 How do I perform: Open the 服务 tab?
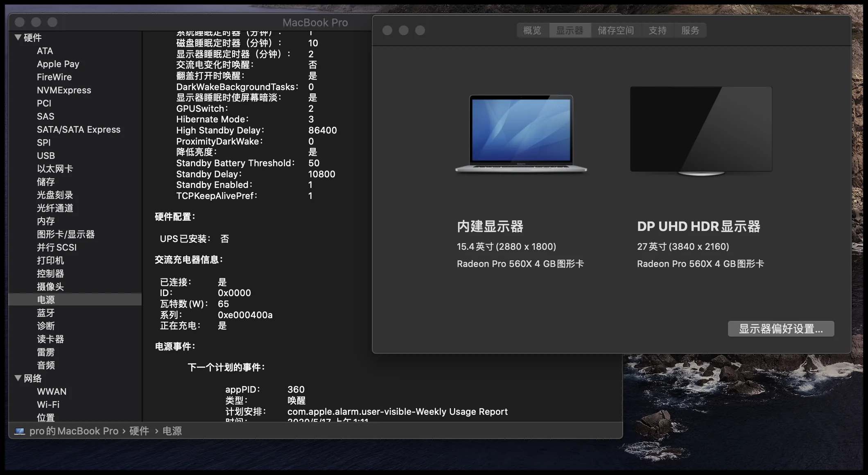tap(690, 30)
